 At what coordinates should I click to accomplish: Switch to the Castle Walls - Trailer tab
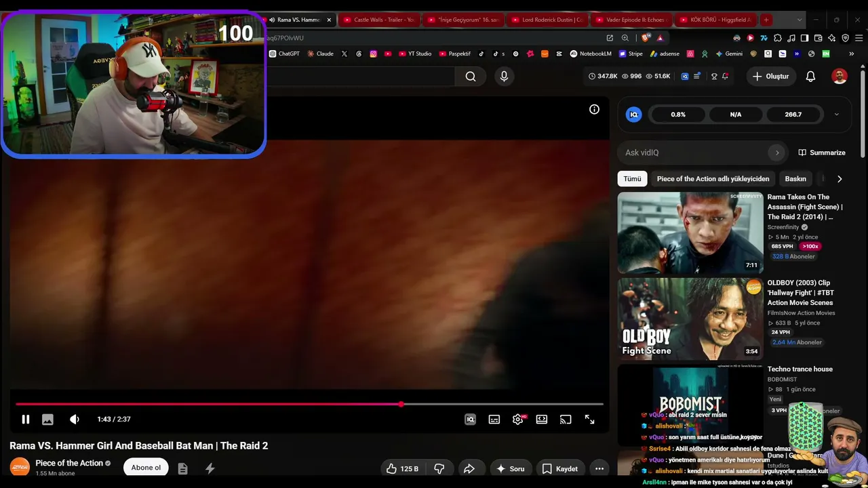(378, 20)
